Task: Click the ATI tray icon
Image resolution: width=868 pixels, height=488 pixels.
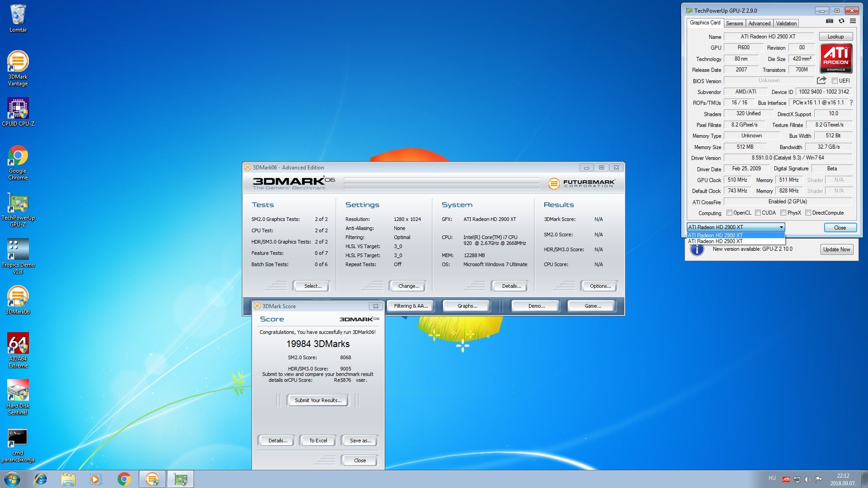Action: (x=786, y=479)
